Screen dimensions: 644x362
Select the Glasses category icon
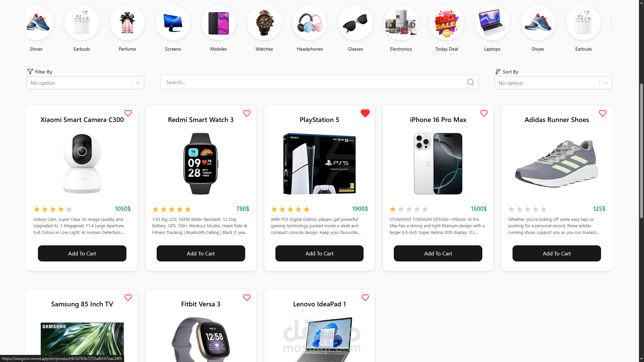(355, 23)
